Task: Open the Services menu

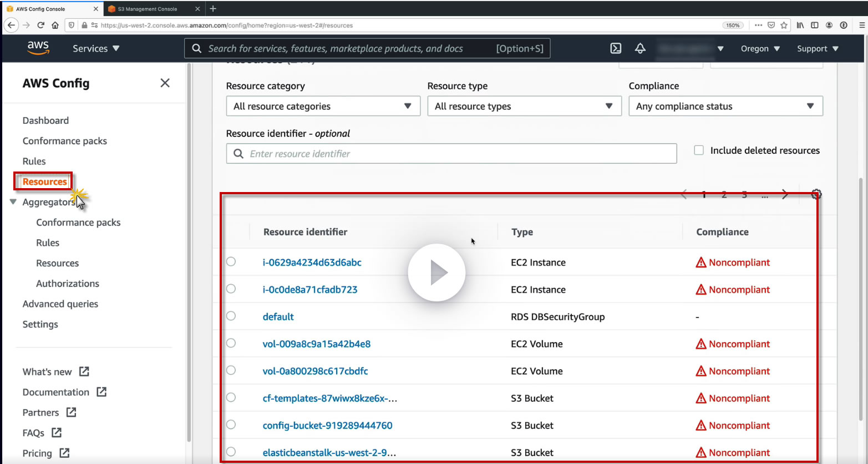Action: tap(96, 48)
